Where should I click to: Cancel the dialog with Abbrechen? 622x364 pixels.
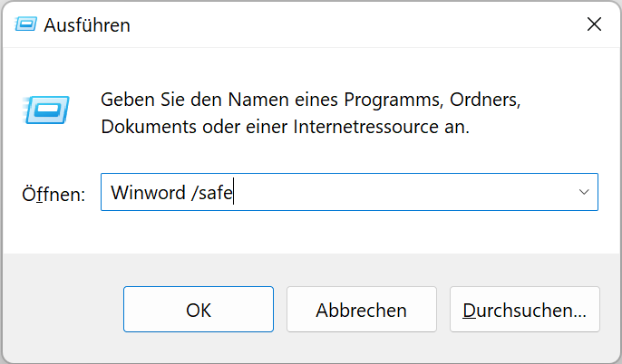pyautogui.click(x=362, y=310)
